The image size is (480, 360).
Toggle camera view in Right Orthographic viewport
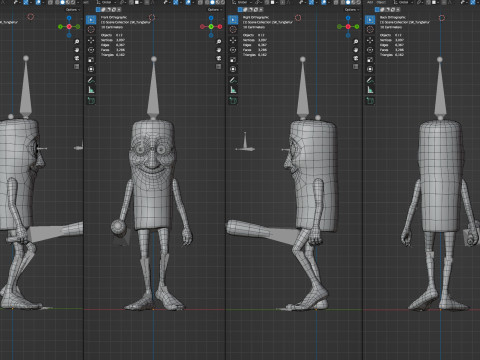coord(356,58)
